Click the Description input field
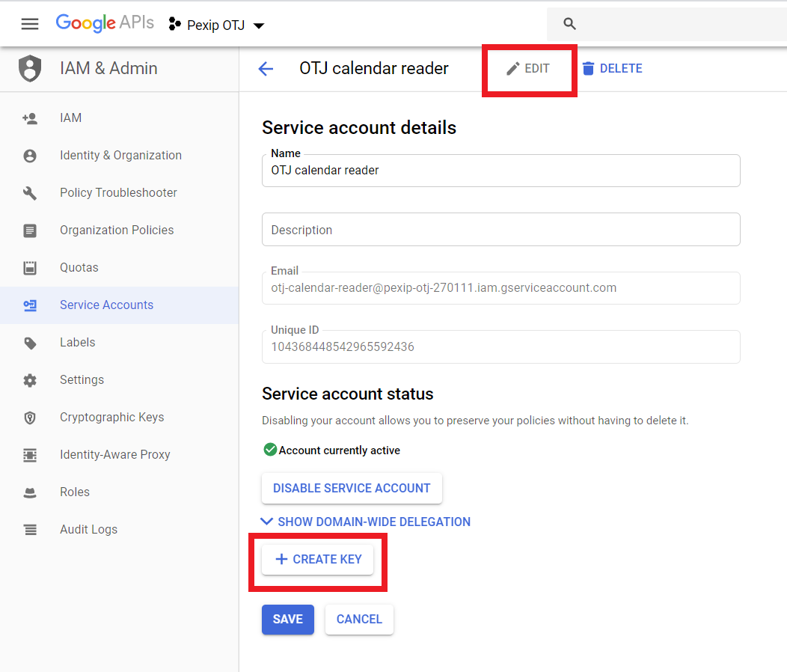The width and height of the screenshot is (787, 672). pos(500,230)
